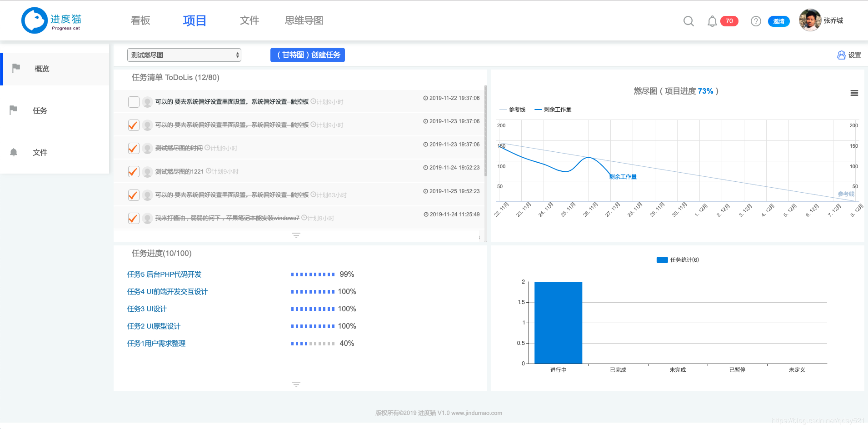
Task: Click the bell icon beside 文件 in sidebar
Action: [14, 152]
